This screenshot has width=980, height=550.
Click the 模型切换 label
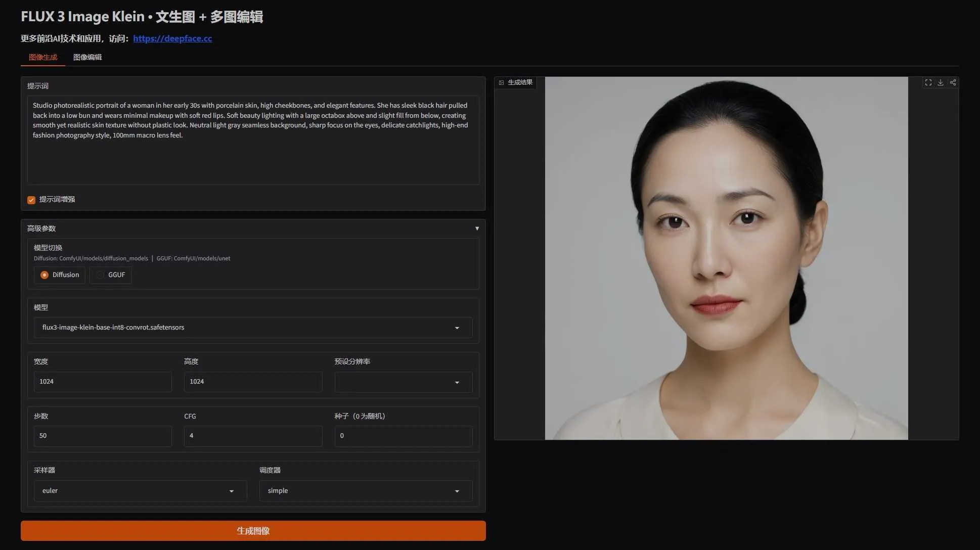48,248
